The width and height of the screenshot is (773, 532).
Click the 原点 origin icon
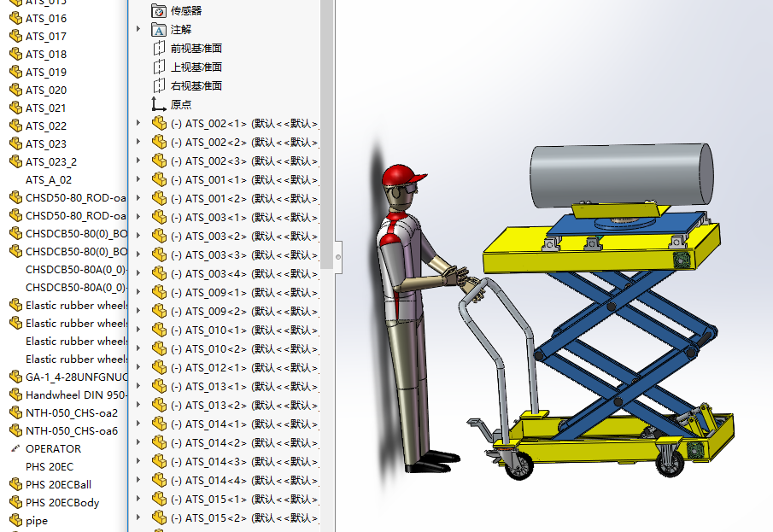159,104
